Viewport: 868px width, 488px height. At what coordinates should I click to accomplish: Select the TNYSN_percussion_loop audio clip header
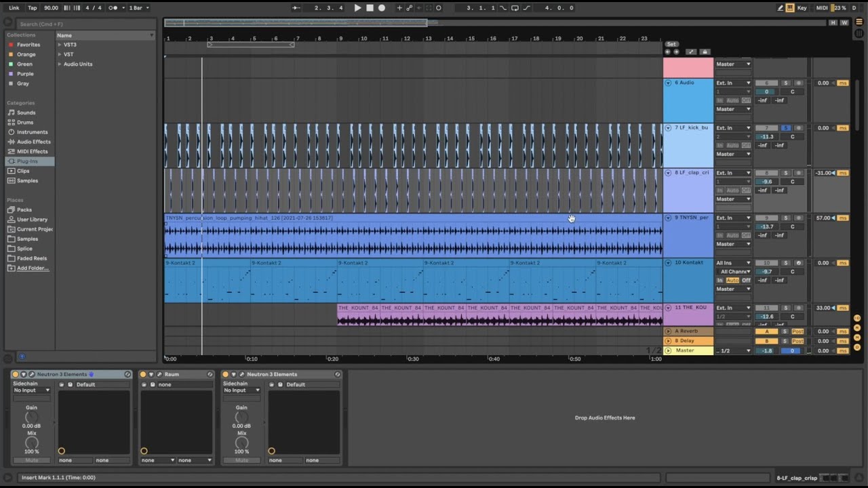click(x=413, y=218)
